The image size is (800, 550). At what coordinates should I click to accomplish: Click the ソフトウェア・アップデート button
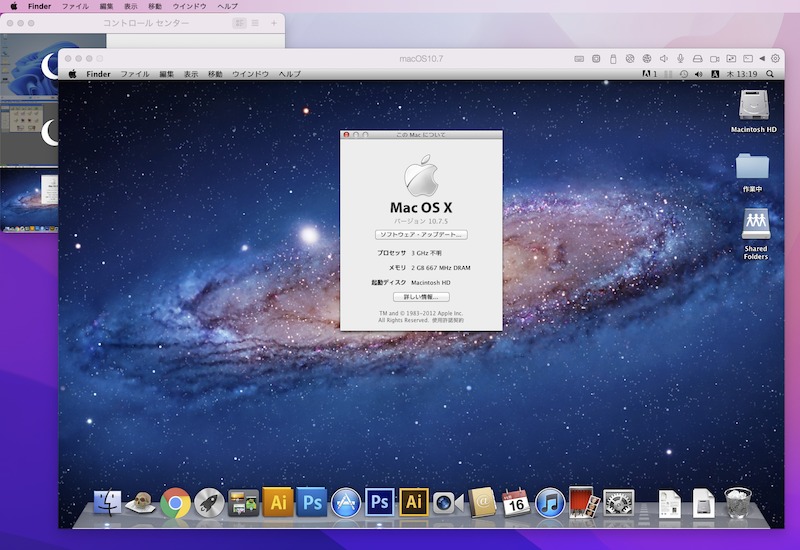pos(421,234)
